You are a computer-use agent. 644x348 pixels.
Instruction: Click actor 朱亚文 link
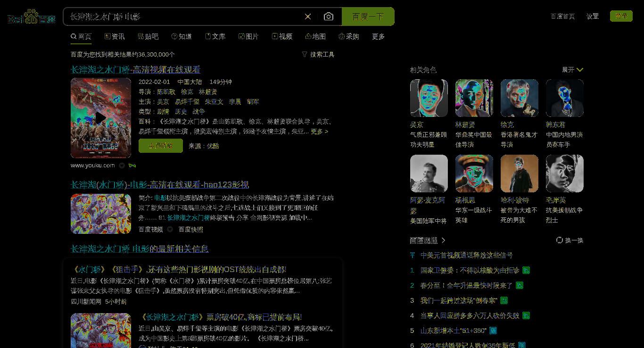[214, 102]
